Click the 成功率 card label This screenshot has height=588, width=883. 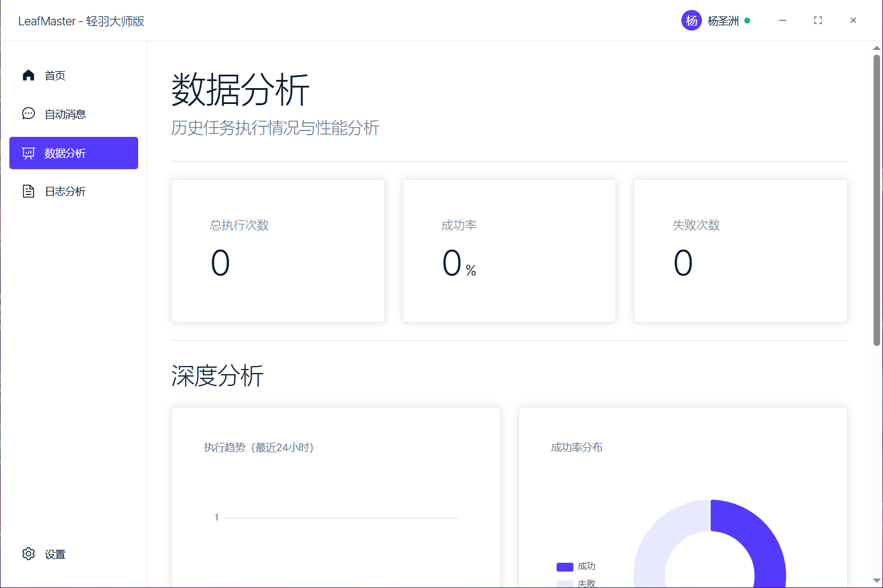point(459,225)
